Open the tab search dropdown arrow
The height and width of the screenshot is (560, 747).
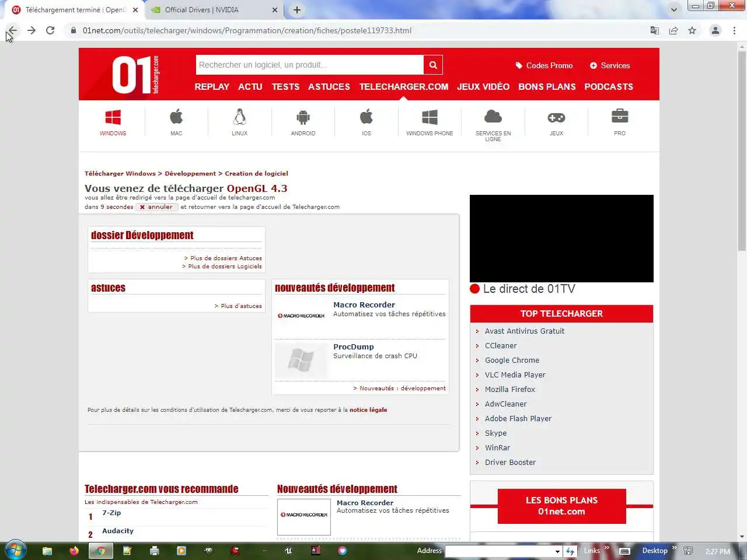pyautogui.click(x=674, y=10)
